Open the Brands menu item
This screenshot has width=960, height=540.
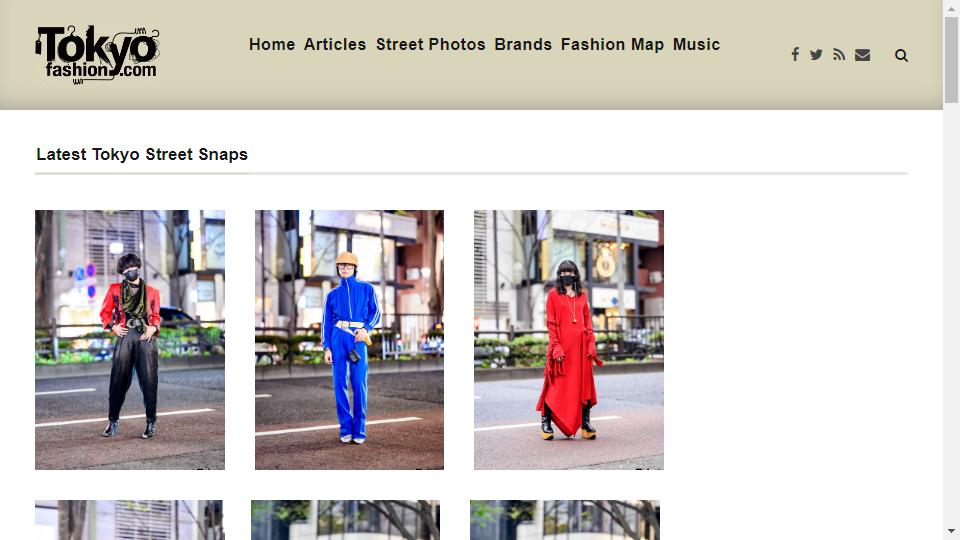click(523, 44)
